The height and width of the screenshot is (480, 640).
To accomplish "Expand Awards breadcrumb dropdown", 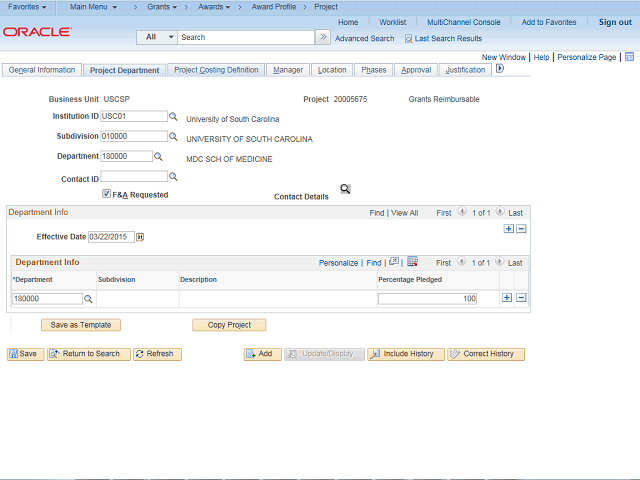I will point(214,7).
